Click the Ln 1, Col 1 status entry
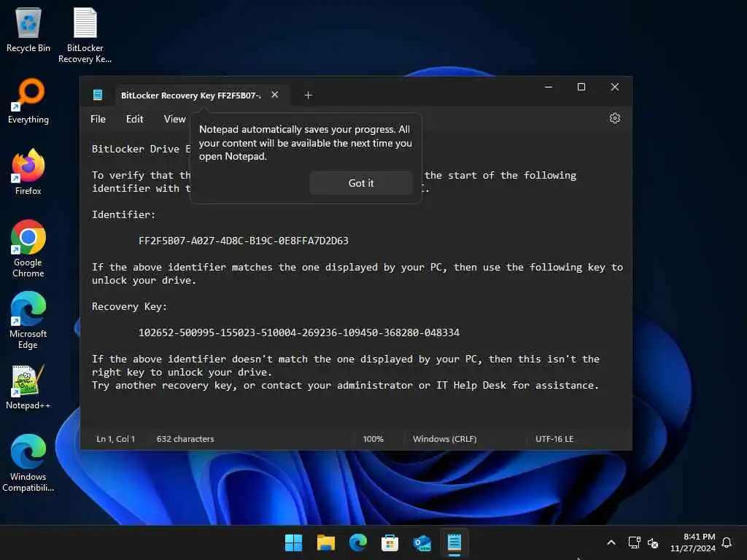The width and height of the screenshot is (747, 560). [x=116, y=438]
